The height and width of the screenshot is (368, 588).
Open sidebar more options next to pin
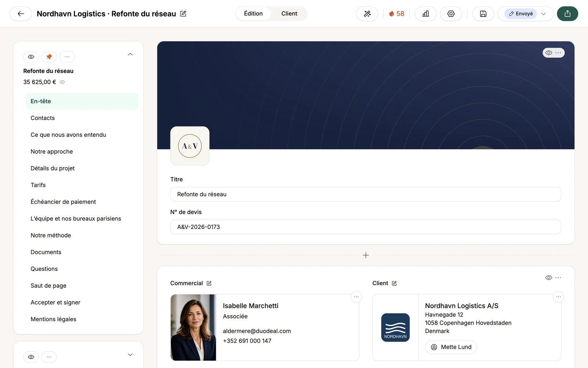[x=67, y=57]
